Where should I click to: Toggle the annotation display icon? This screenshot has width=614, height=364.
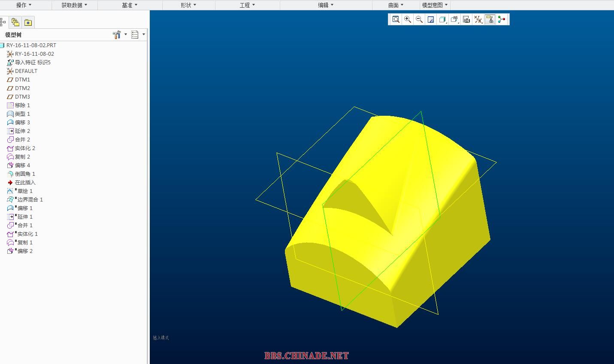[490, 19]
